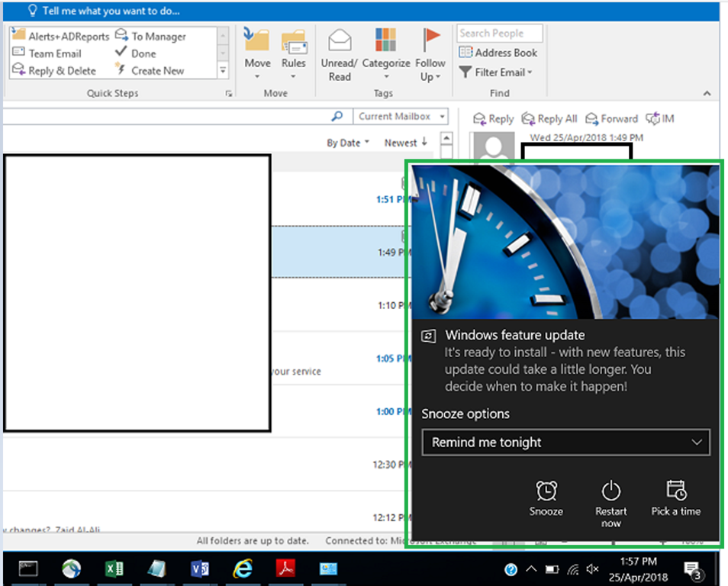This screenshot has width=728, height=586.
Task: Select the message received at 1:05 PM
Action: [338, 358]
